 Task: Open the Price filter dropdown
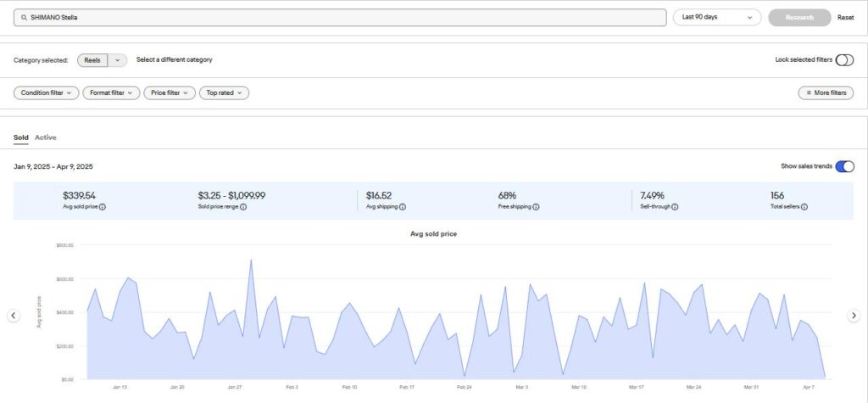tap(170, 93)
